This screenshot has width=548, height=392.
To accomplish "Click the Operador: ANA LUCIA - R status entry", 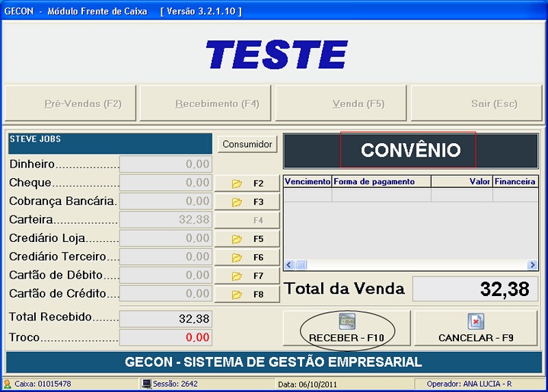I will [469, 384].
